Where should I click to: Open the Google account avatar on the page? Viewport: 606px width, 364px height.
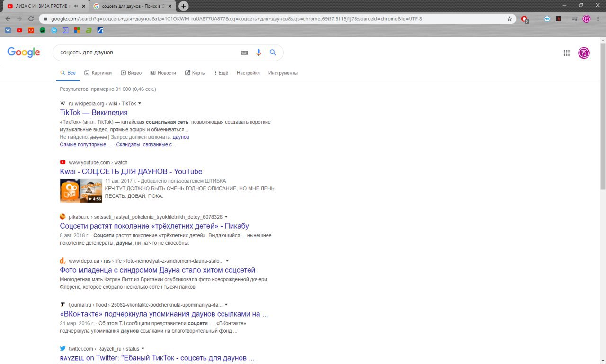tap(584, 53)
